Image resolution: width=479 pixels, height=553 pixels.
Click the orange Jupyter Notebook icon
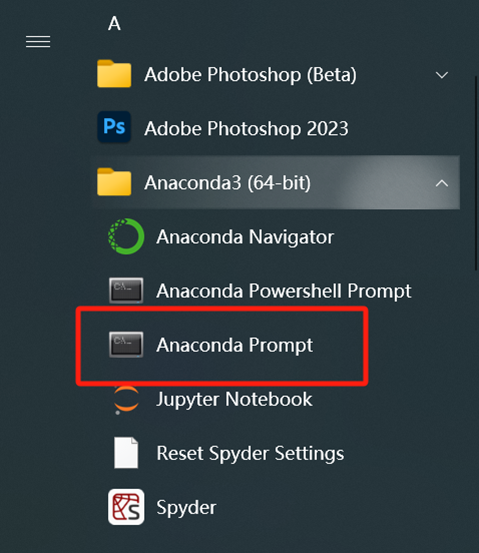pos(126,400)
